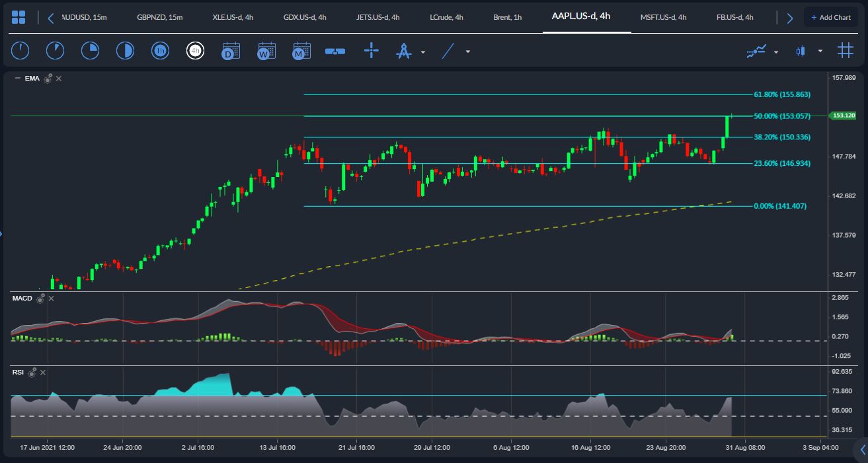
Task: Open the GBPNZD, 15m chart tab
Action: click(x=160, y=17)
